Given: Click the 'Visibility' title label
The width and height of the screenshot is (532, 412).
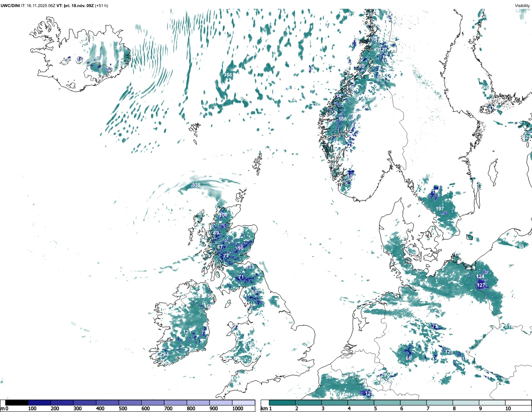Looking at the screenshot, I should pyautogui.click(x=522, y=6).
